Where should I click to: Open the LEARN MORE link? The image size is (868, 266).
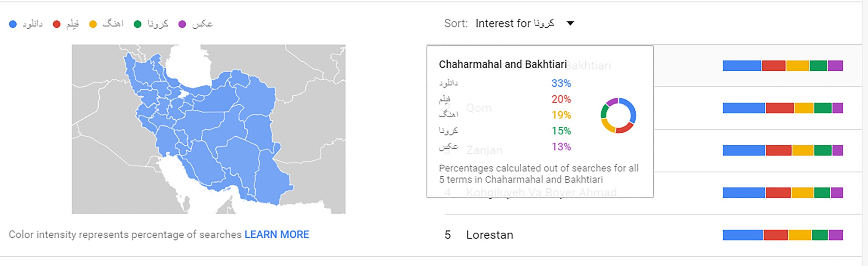[277, 235]
